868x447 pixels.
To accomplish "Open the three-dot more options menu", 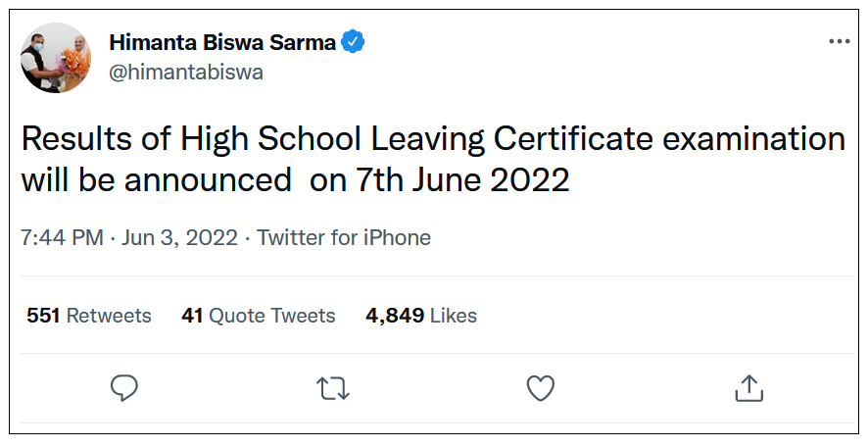I will click(840, 42).
